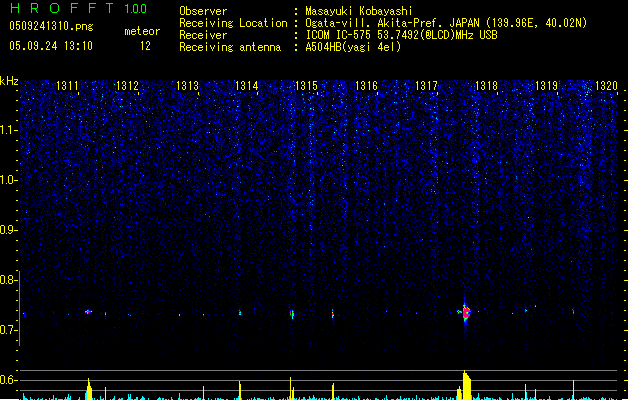Click the meteor count value 12
Viewport: 629px width, 400px height.
click(145, 46)
